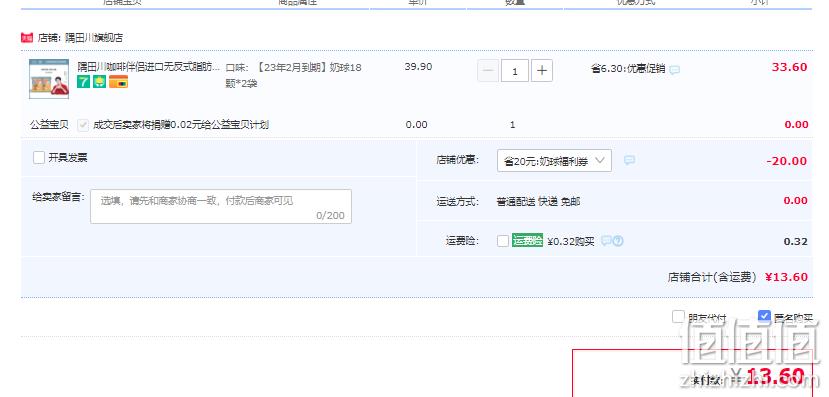Viewport: 829px width, 397px height.
Task: Click the chat bubble icon beside the coupon dropdown
Action: tap(629, 160)
